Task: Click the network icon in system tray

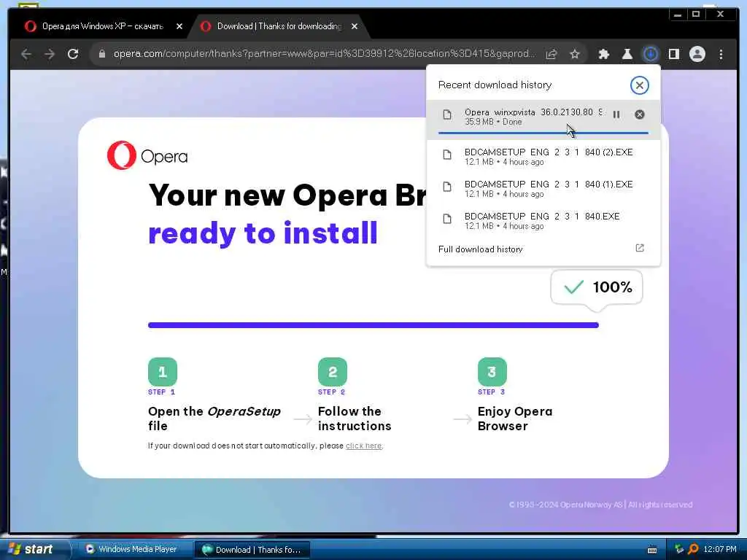Action: 679,549
